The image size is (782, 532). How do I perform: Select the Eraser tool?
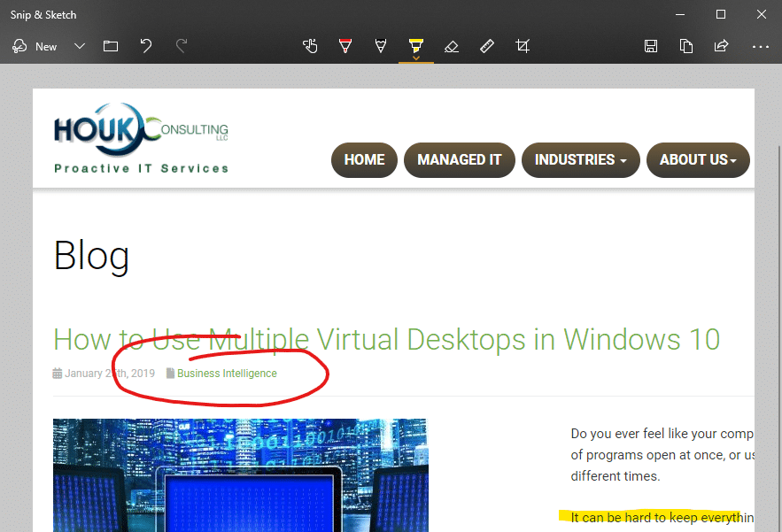(452, 46)
